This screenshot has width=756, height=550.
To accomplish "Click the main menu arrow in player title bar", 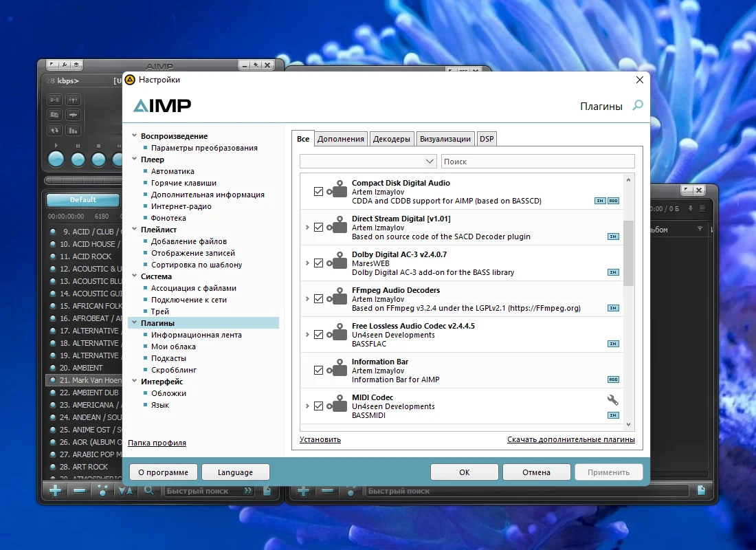I will 52,64.
